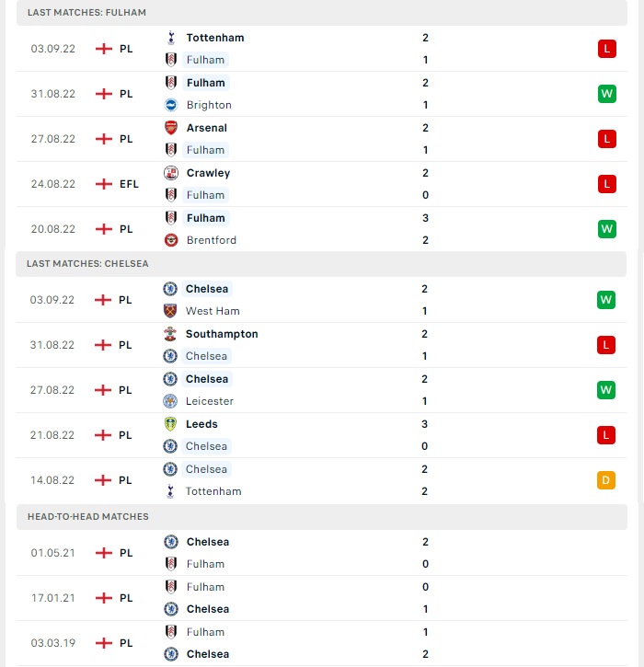Click the Leicester club crest icon

pyautogui.click(x=170, y=401)
